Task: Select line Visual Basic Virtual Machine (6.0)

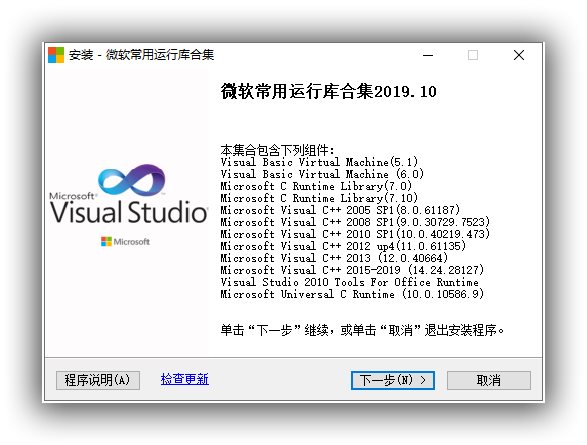Action: coord(322,174)
